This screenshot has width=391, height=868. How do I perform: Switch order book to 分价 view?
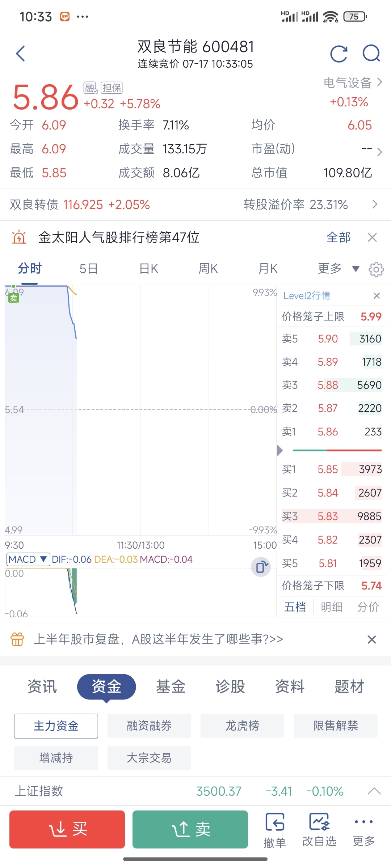[368, 607]
